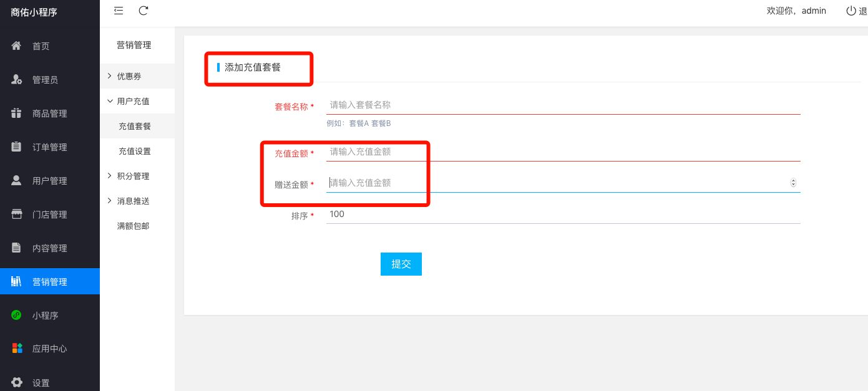Click the storefront icon for 门店管理
Screen dimensions: 868x391
(x=17, y=214)
